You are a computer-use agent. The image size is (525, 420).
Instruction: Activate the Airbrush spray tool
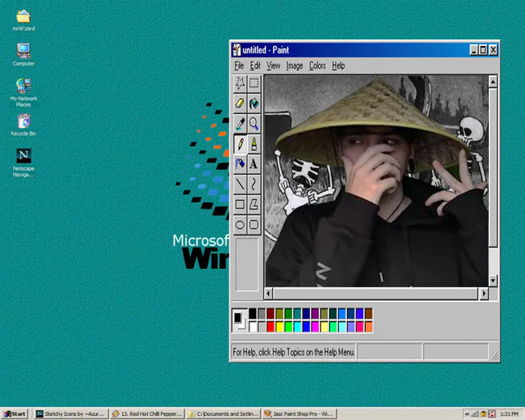click(x=240, y=164)
